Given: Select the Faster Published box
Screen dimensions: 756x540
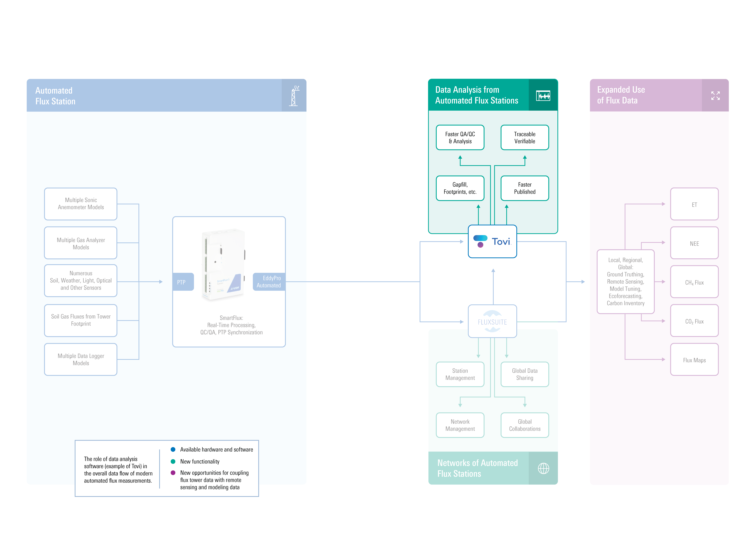Looking at the screenshot, I should pyautogui.click(x=525, y=188).
